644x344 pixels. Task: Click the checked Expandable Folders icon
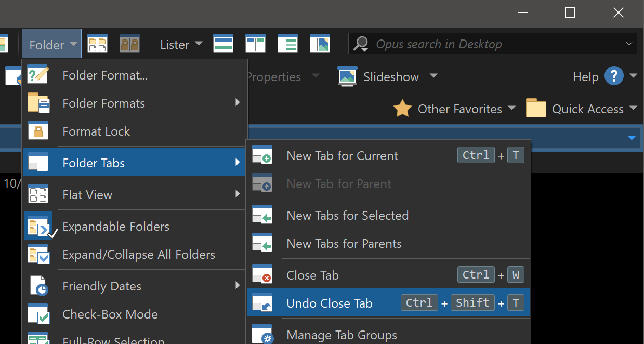(39, 226)
